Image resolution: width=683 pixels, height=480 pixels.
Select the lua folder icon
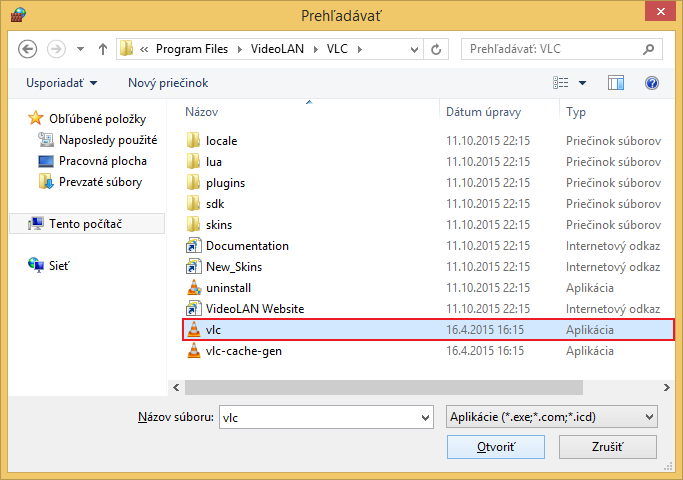point(193,162)
